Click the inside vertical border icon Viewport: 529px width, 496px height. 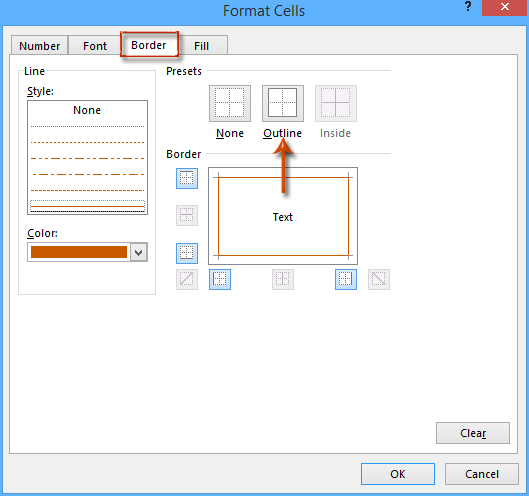pos(283,279)
